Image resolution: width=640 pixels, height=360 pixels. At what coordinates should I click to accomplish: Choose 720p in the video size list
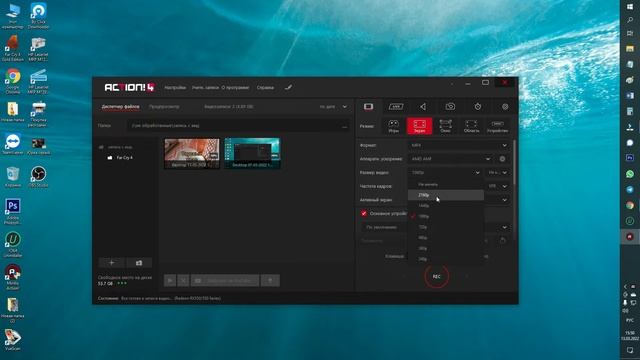click(446, 227)
